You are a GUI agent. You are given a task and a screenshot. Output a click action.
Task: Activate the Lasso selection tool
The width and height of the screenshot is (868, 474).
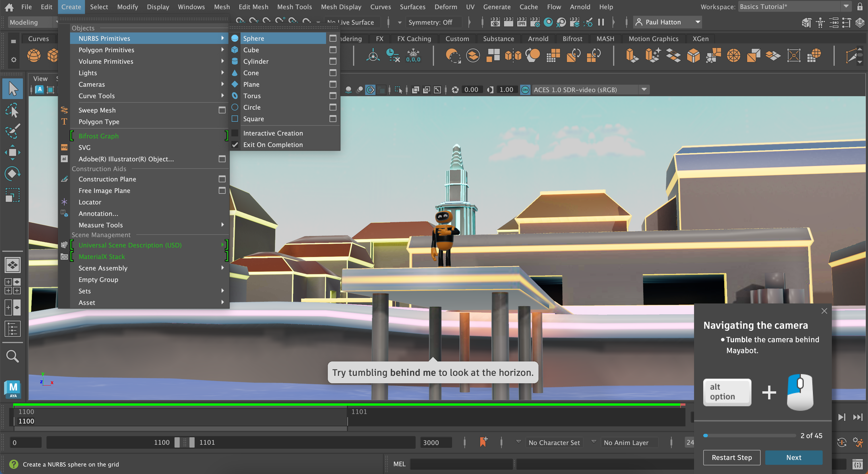point(12,110)
